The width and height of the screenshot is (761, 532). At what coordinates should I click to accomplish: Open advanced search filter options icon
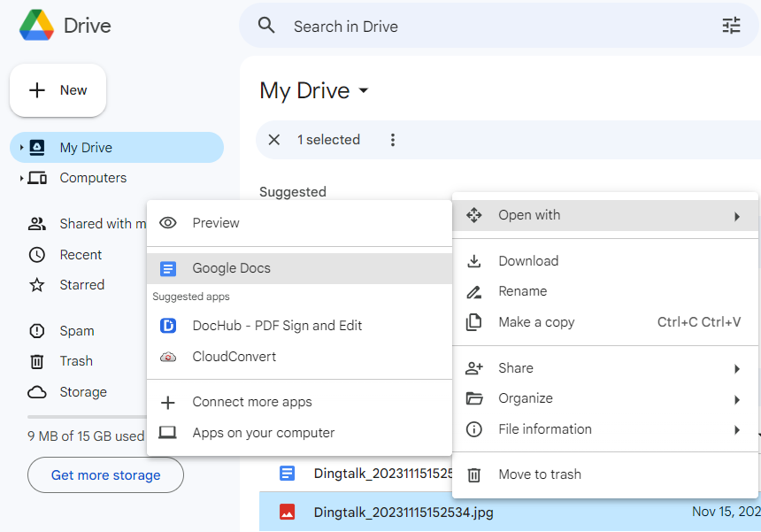(731, 26)
